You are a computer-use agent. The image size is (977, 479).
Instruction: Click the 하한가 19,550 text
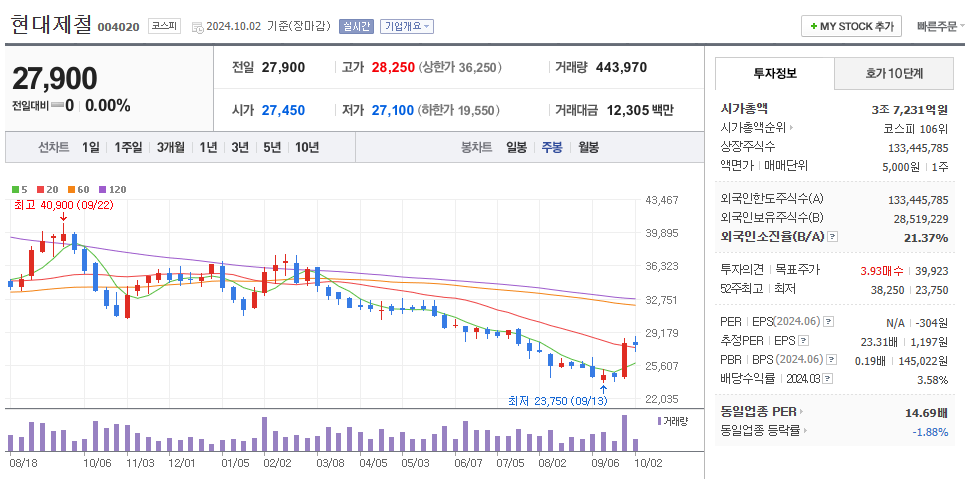(459, 110)
